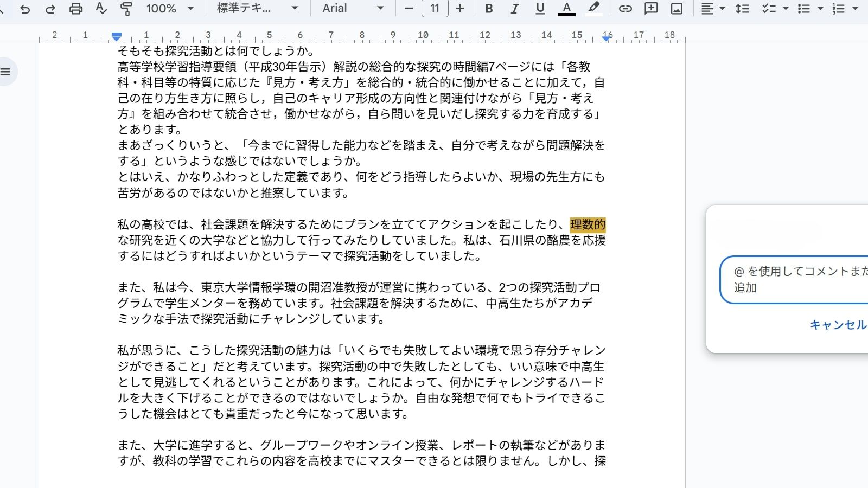This screenshot has width=868, height=488.
Task: Click the Print icon
Action: pos(75,9)
